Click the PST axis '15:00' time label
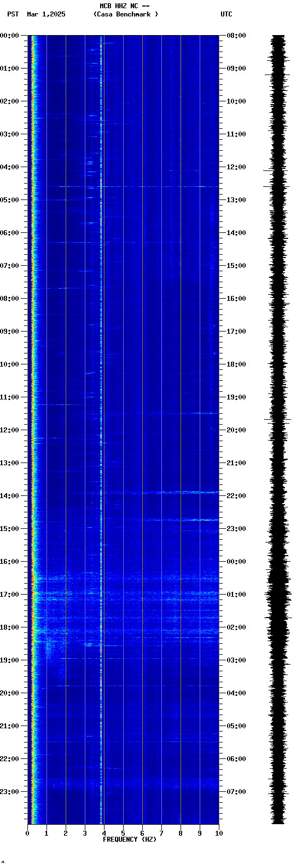 coord(9,529)
